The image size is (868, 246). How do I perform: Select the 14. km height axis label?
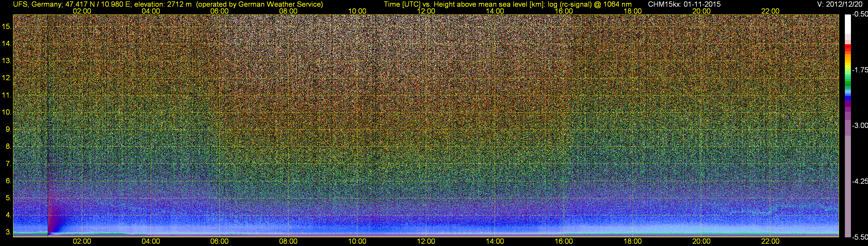tap(7, 44)
